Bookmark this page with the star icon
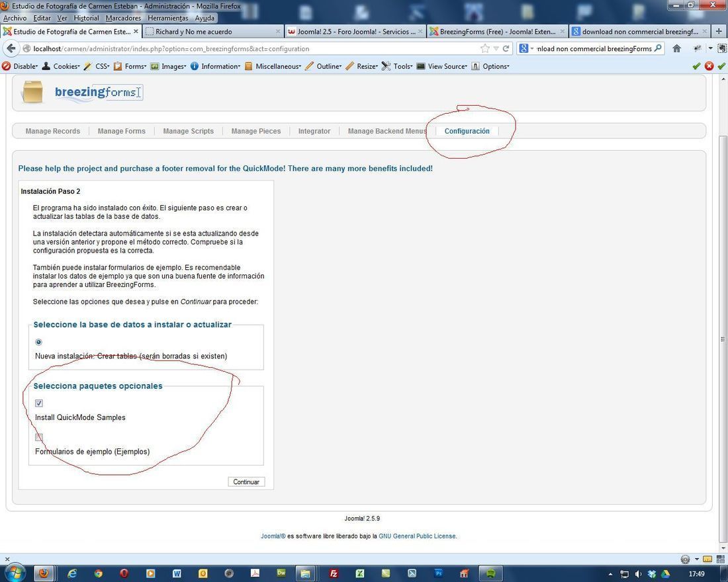 point(484,48)
